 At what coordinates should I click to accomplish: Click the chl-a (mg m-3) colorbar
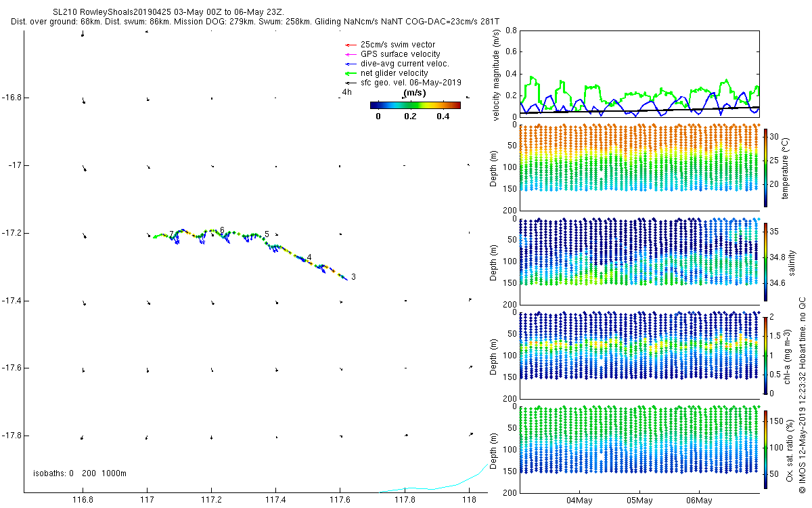point(766,355)
